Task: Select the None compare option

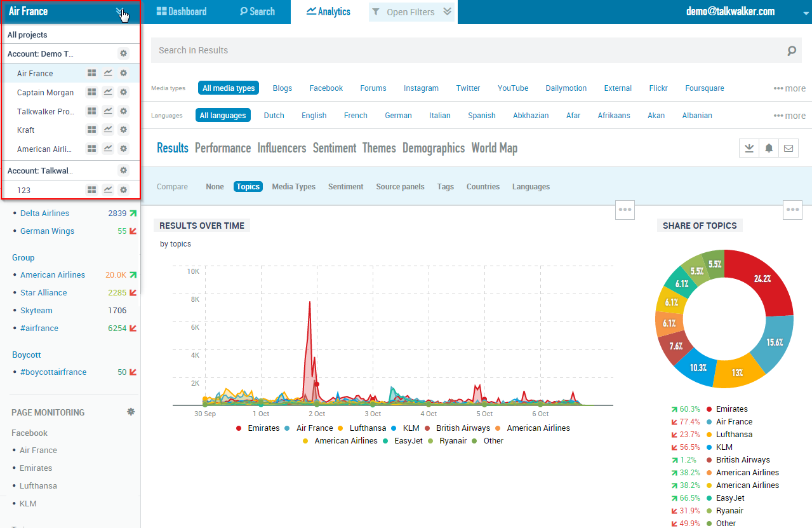Action: 215,187
